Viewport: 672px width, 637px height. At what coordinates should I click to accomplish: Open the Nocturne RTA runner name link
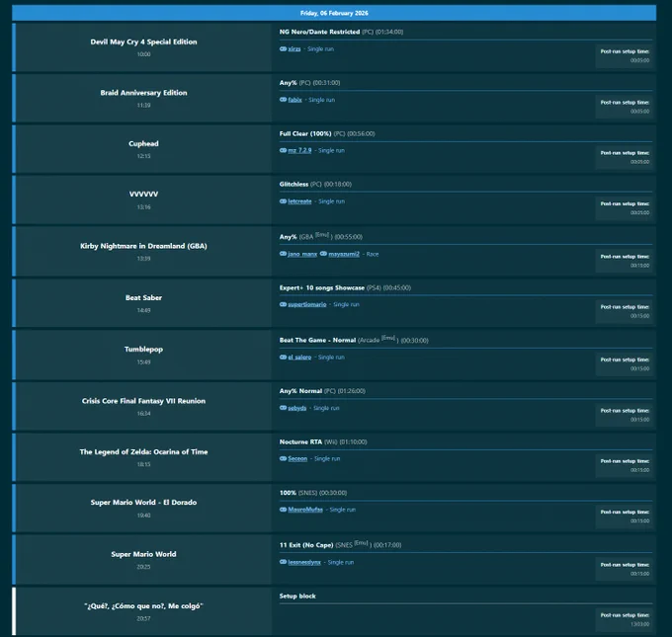point(297,459)
